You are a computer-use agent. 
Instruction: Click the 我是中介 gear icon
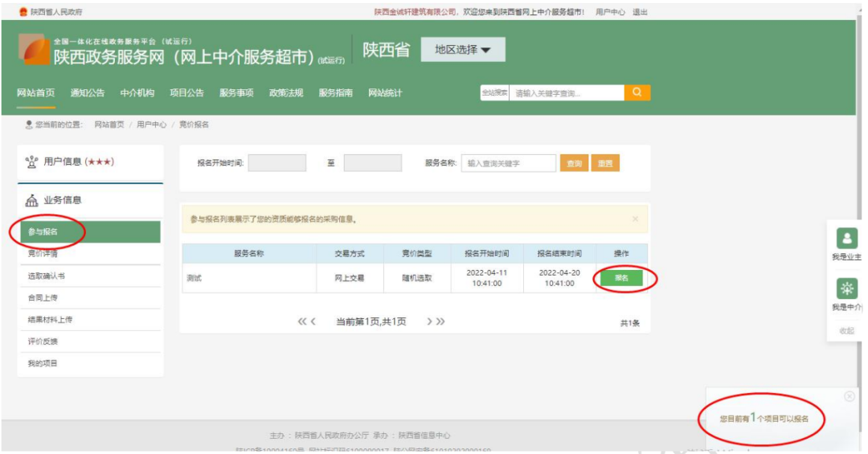pos(846,288)
